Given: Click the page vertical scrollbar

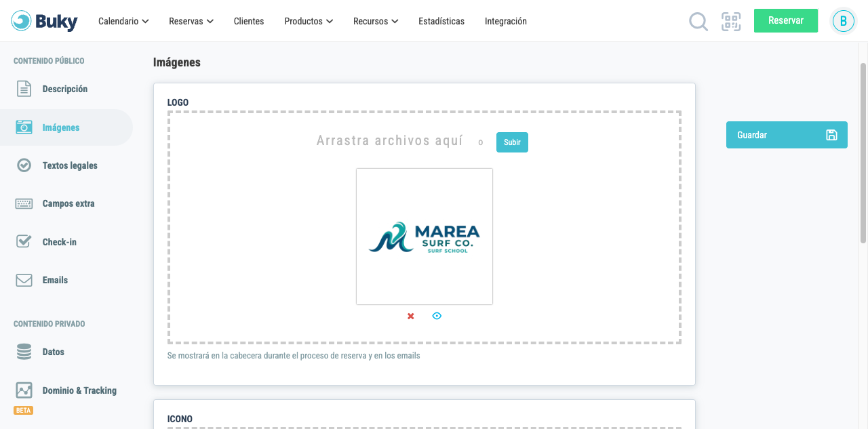Looking at the screenshot, I should point(863,152).
